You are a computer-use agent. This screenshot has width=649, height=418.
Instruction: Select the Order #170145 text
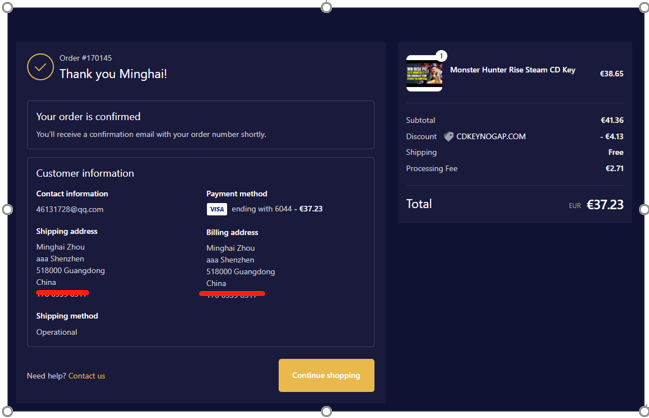86,58
